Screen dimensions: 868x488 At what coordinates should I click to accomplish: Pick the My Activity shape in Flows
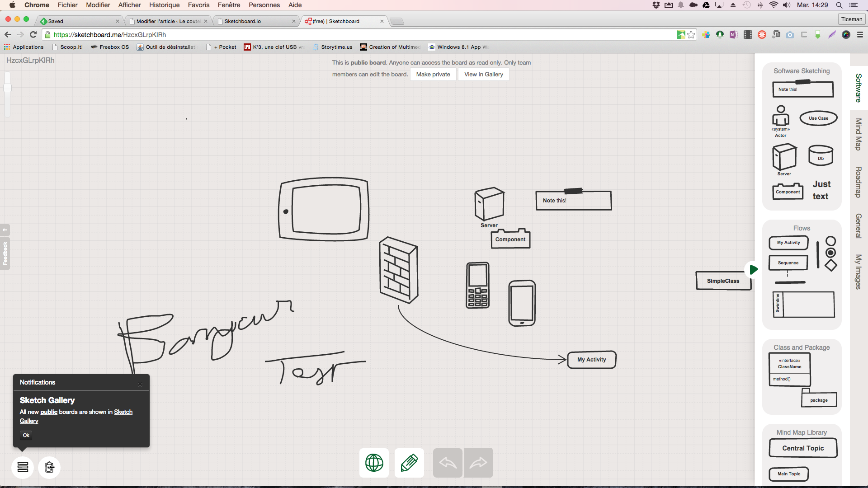point(788,243)
